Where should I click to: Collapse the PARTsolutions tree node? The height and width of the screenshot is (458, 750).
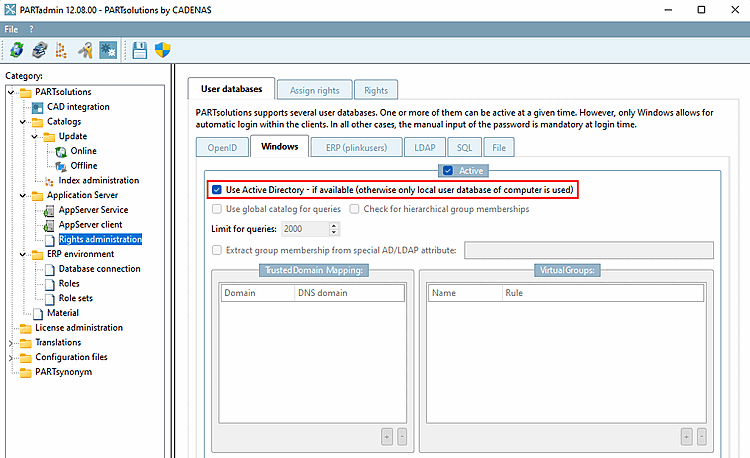point(11,92)
